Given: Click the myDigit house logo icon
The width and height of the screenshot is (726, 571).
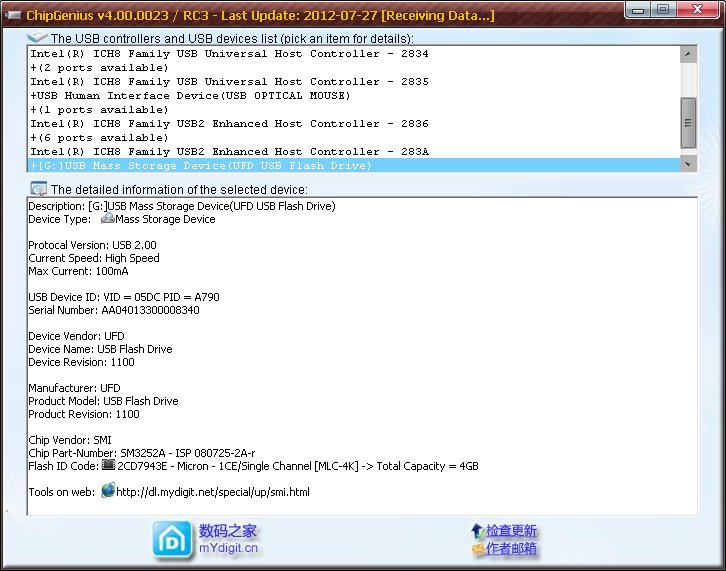Looking at the screenshot, I should point(172,540).
